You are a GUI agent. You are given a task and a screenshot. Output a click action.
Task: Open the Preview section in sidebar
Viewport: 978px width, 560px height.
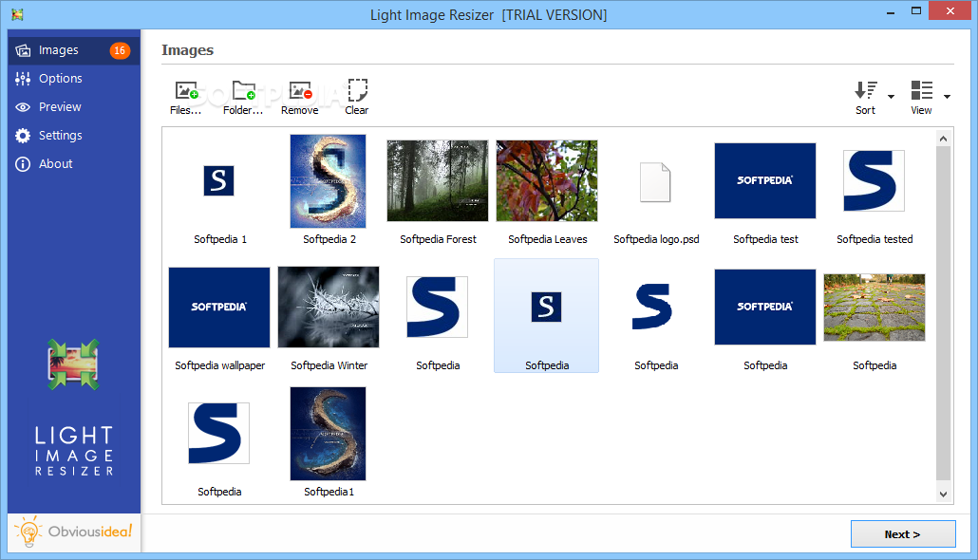pyautogui.click(x=74, y=107)
